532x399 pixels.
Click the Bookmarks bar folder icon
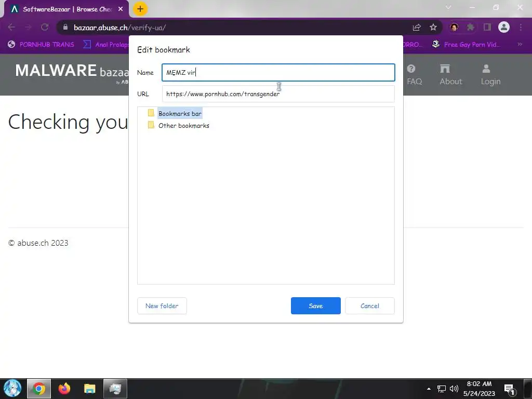pyautogui.click(x=151, y=113)
